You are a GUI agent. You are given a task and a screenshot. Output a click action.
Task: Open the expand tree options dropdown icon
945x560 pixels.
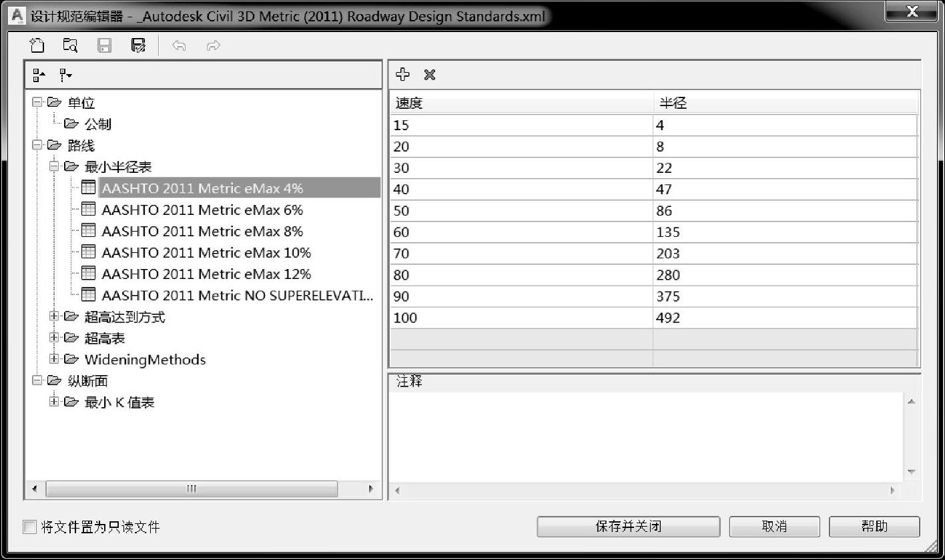click(x=65, y=75)
